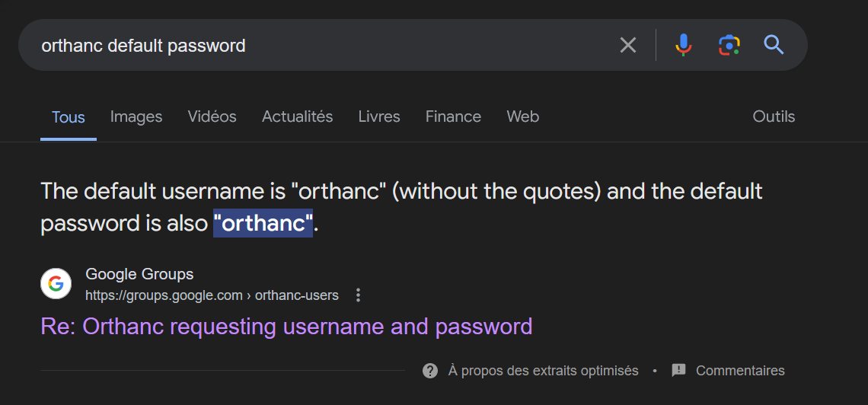Open 'Re: Orthanc requesting username and password' result
The width and height of the screenshot is (868, 405).
pos(287,327)
